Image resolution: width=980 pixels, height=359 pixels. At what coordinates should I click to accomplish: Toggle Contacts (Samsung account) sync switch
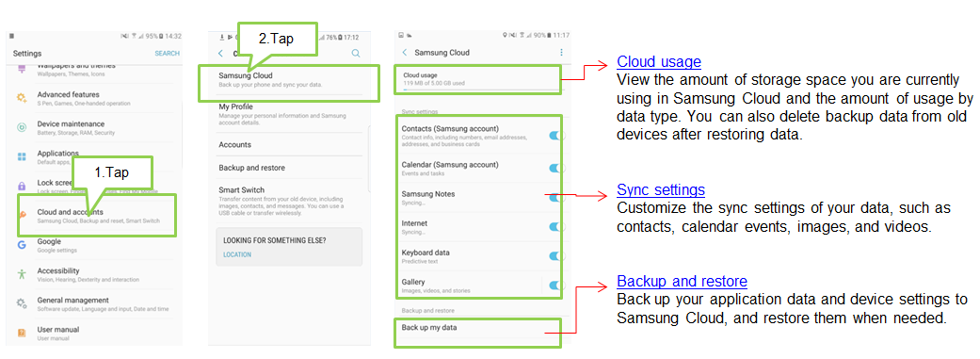point(555,135)
